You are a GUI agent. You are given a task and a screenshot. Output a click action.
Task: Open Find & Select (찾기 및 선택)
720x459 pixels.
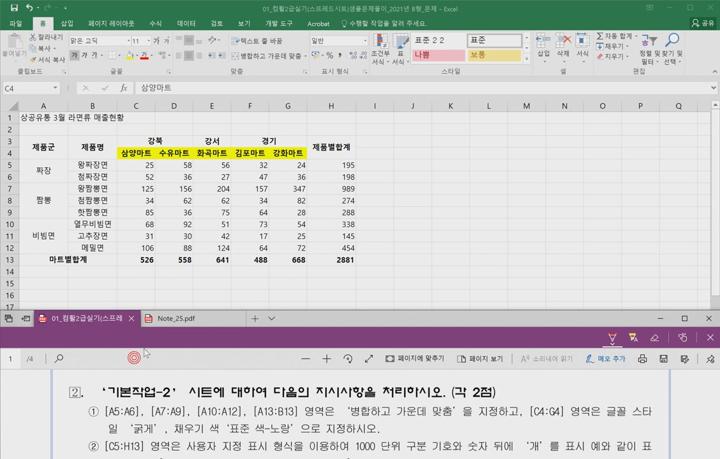pyautogui.click(x=673, y=49)
